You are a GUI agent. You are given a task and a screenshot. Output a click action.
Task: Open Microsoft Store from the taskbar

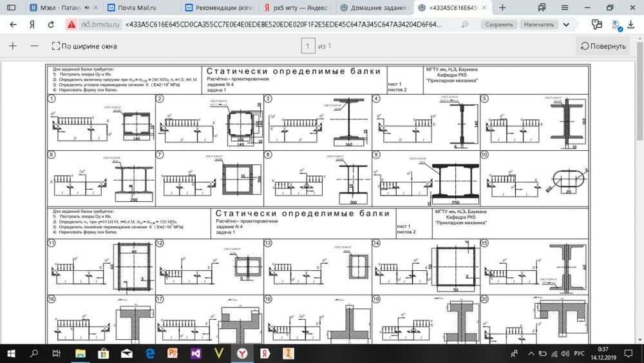pos(103,353)
